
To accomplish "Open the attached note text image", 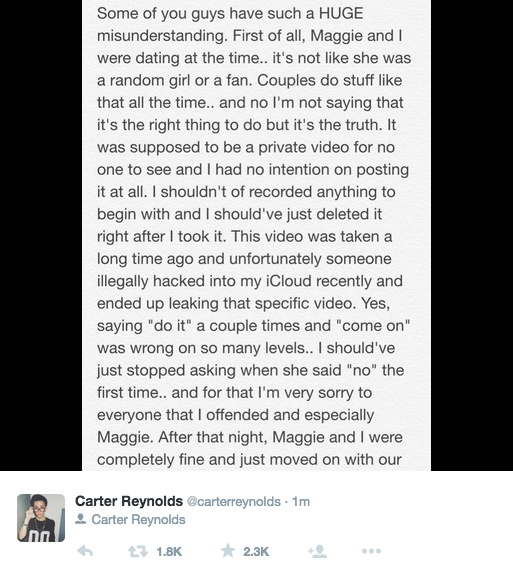I will tap(256, 235).
